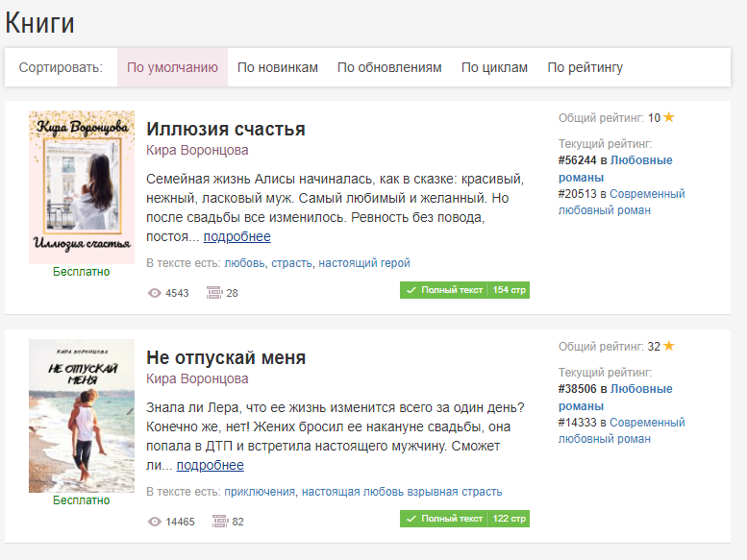Viewport: 747px width, 560px height.
Task: Open the приключения tag
Action: (x=260, y=492)
